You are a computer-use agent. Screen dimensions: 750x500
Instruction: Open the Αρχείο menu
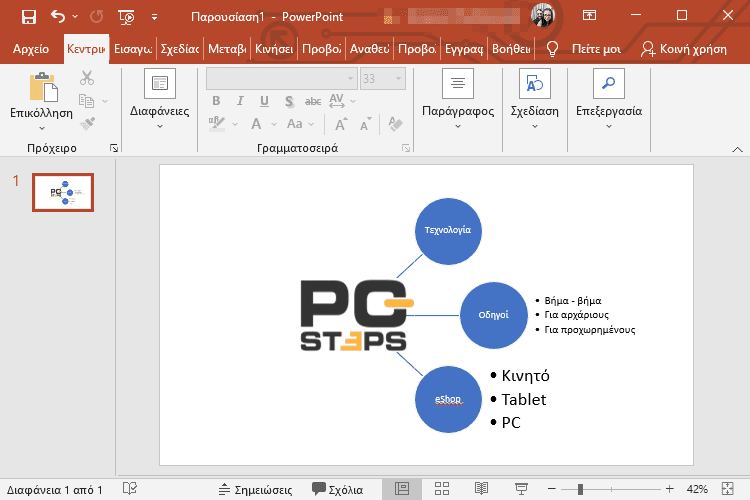pos(31,49)
